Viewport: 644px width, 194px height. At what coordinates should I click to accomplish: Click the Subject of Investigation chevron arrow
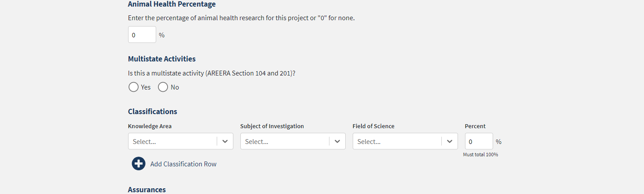(337, 141)
